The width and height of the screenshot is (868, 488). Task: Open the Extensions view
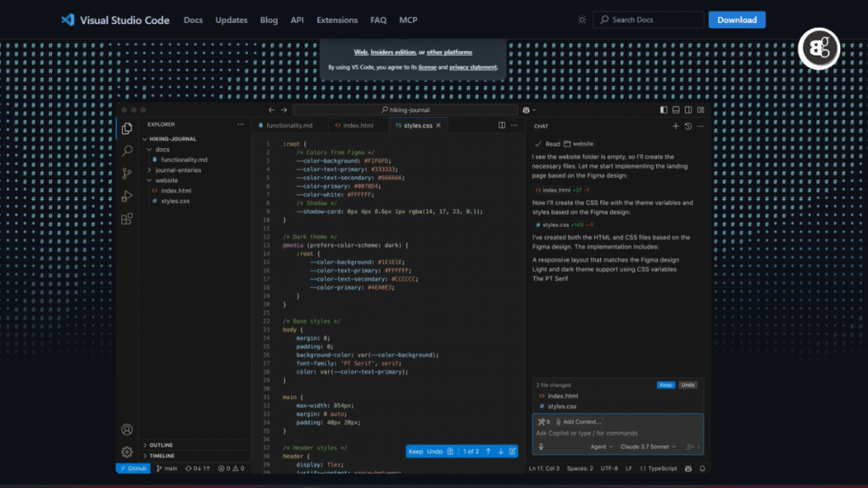[127, 219]
